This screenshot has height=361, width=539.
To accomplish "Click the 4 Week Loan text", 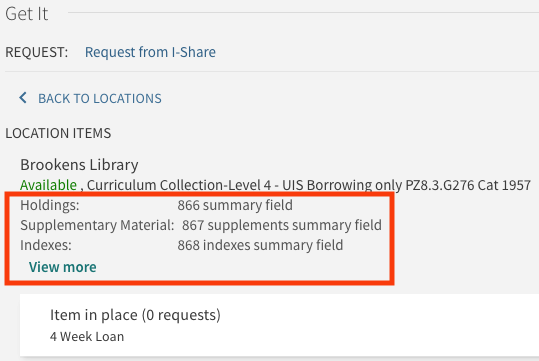I will tap(87, 337).
